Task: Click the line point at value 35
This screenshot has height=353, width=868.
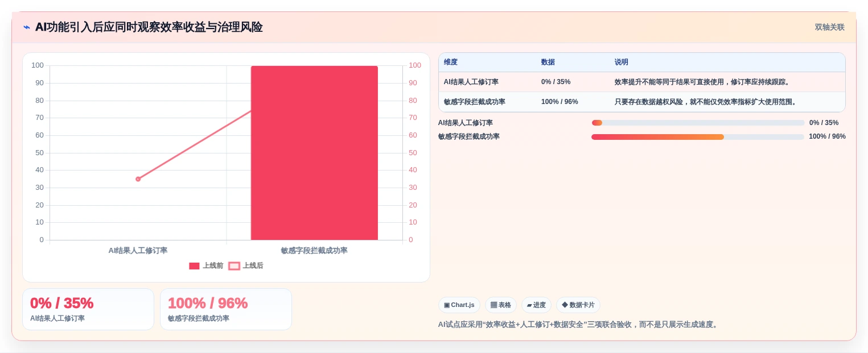Action: point(138,179)
